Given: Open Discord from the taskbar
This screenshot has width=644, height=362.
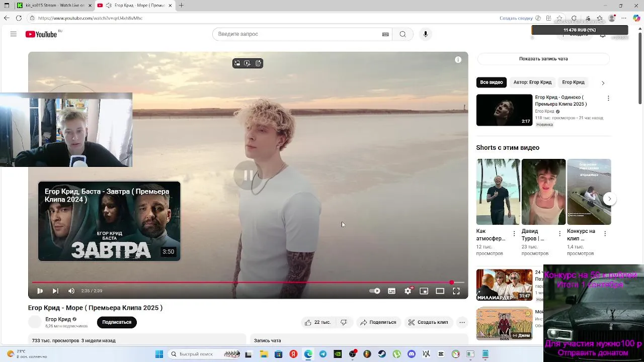Looking at the screenshot, I should click(x=412, y=354).
